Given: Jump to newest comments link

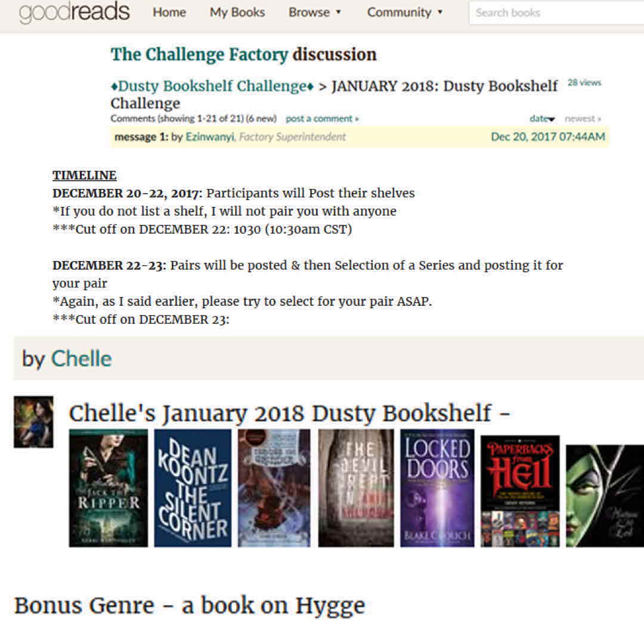Looking at the screenshot, I should click(x=583, y=119).
